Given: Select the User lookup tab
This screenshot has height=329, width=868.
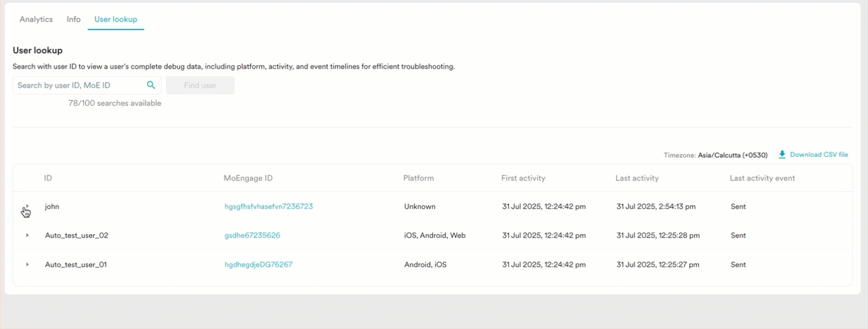Looking at the screenshot, I should coord(116,19).
